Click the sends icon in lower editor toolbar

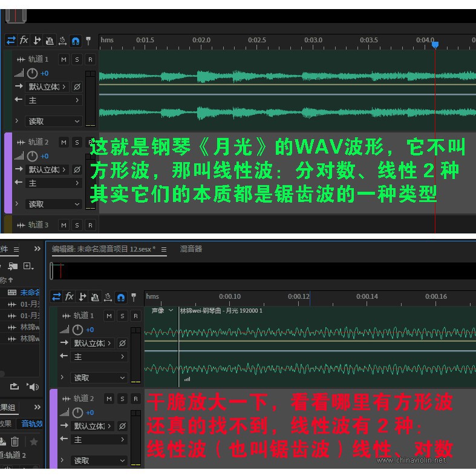pos(82,297)
